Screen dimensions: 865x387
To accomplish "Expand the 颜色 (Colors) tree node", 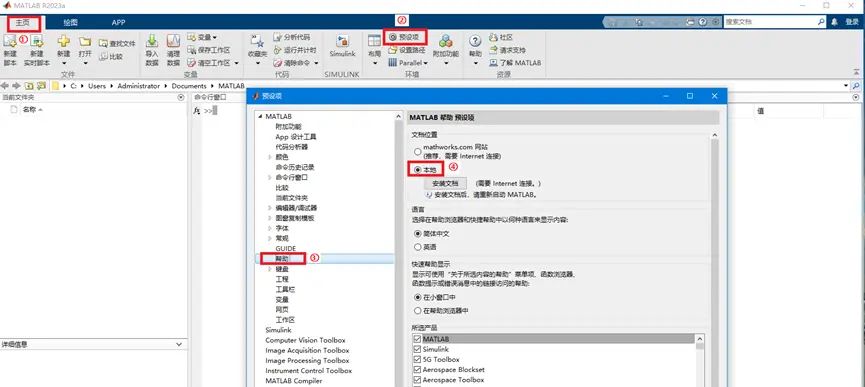I will [270, 157].
